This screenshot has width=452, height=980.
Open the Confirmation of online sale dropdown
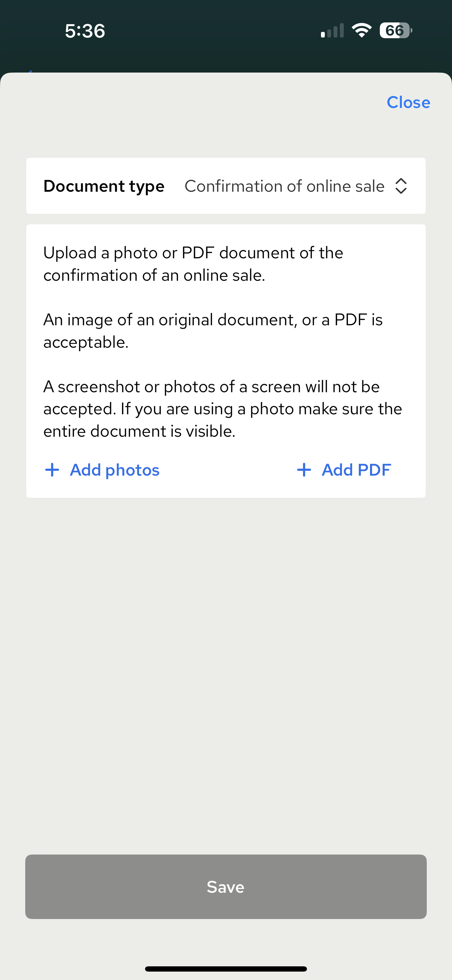coord(285,186)
